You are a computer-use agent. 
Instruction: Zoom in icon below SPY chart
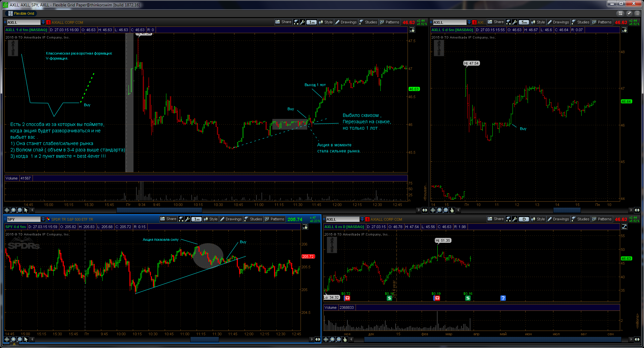pyautogui.click(x=13, y=339)
